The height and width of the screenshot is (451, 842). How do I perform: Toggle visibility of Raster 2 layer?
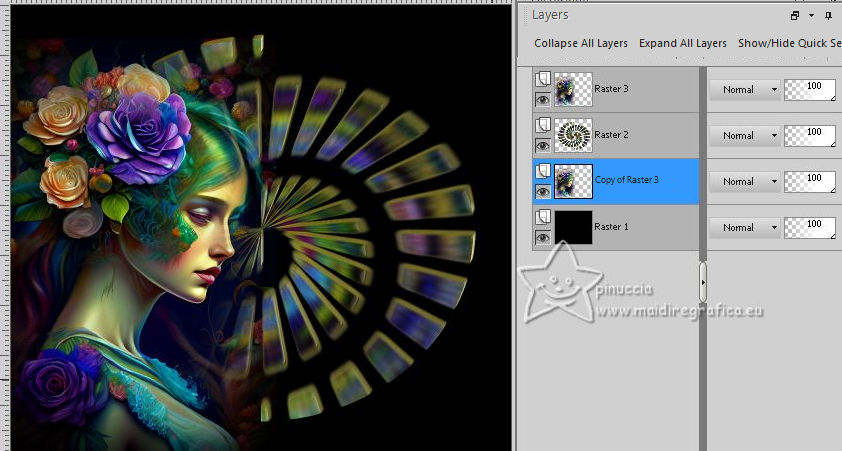(542, 145)
